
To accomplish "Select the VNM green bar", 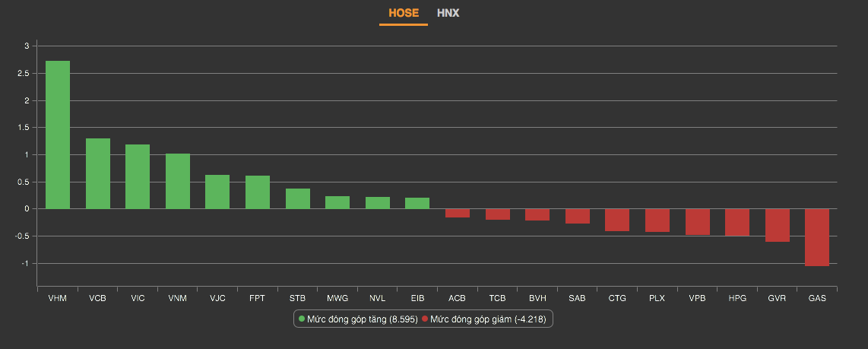I will (178, 181).
